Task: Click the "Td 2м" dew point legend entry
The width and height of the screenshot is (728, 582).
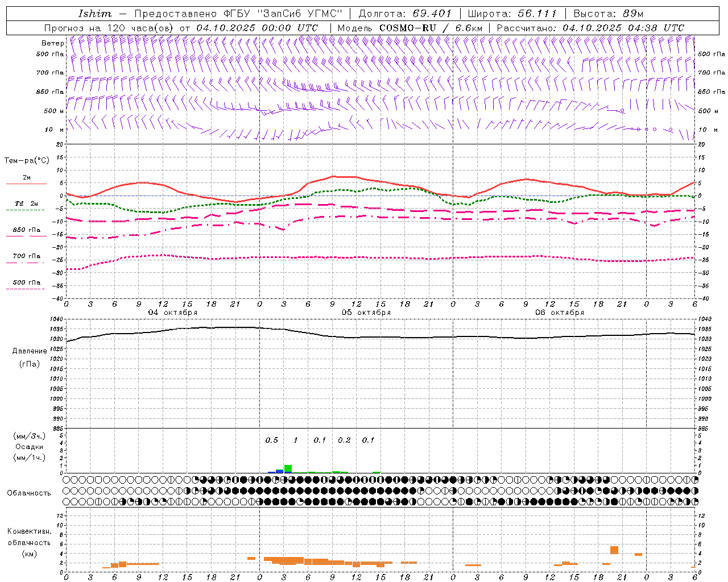Action: pos(27,203)
